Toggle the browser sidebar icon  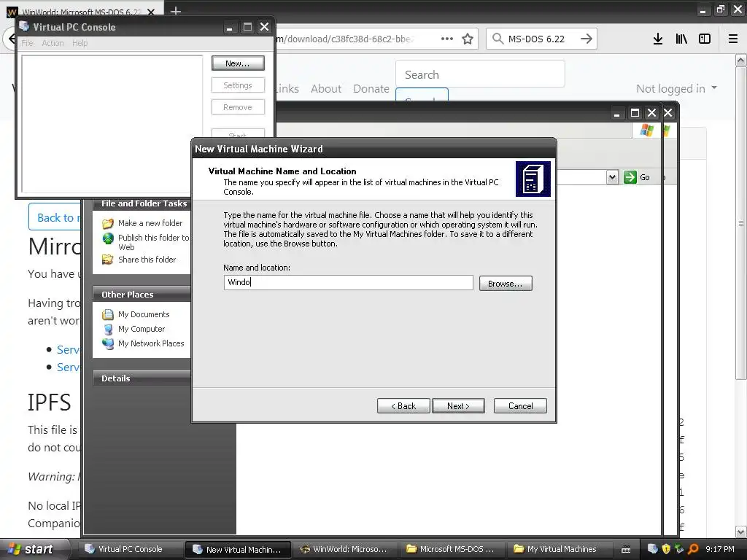pos(705,39)
